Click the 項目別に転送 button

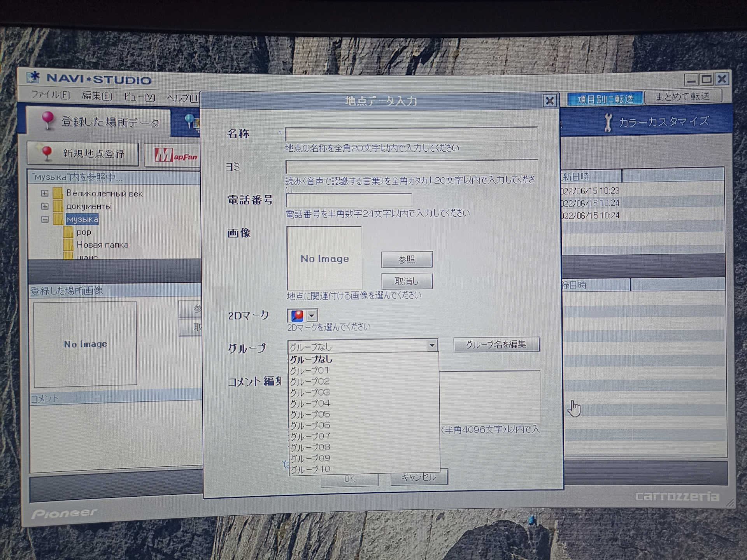coord(605,99)
